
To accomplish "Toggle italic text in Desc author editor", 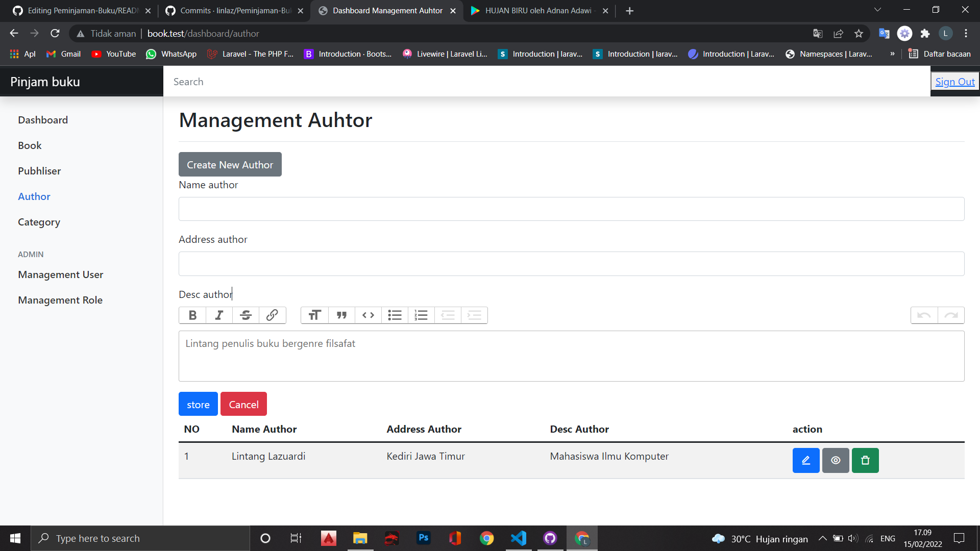I will pyautogui.click(x=219, y=315).
